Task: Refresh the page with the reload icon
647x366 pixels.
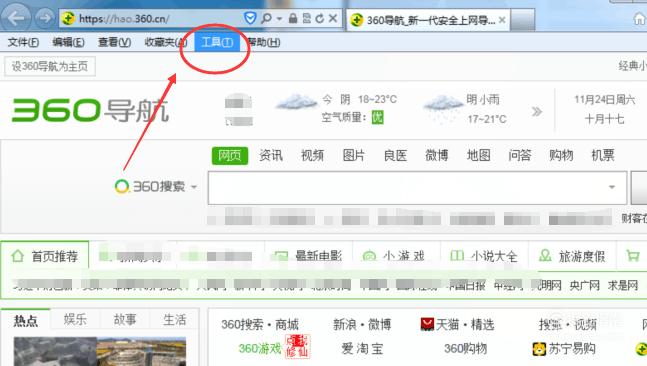Action: click(x=319, y=18)
